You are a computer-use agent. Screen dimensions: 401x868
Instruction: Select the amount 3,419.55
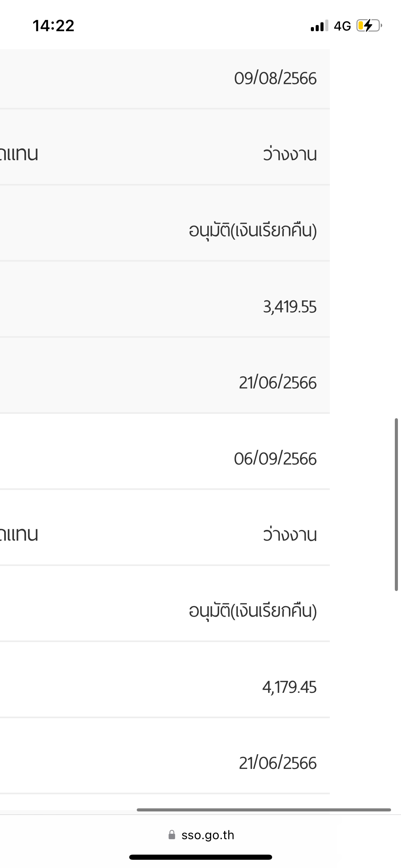point(290,306)
